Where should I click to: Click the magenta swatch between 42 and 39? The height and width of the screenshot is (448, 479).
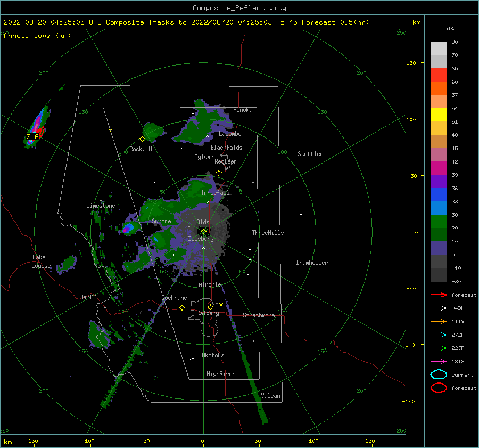coord(439,168)
